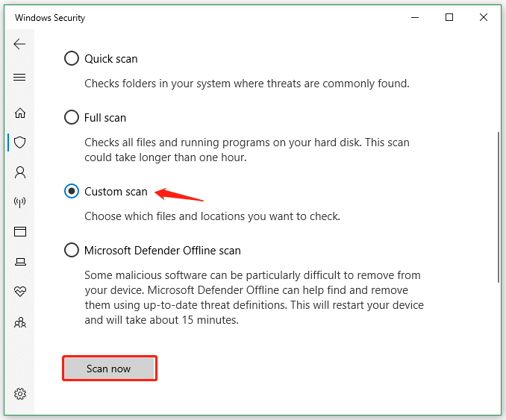Screen dimensions: 506x420
Task: Maximize the Windows Security window
Action: tap(449, 17)
